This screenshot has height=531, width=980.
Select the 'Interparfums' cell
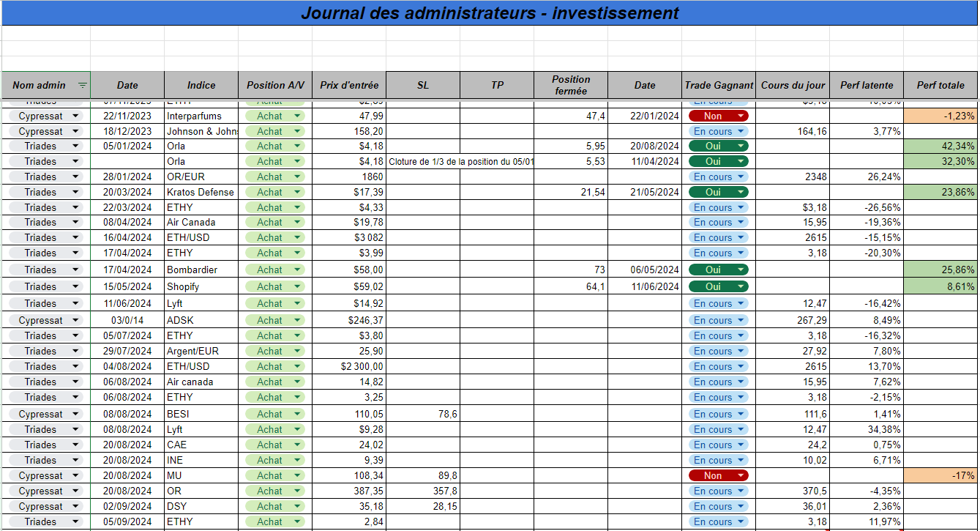coord(201,116)
